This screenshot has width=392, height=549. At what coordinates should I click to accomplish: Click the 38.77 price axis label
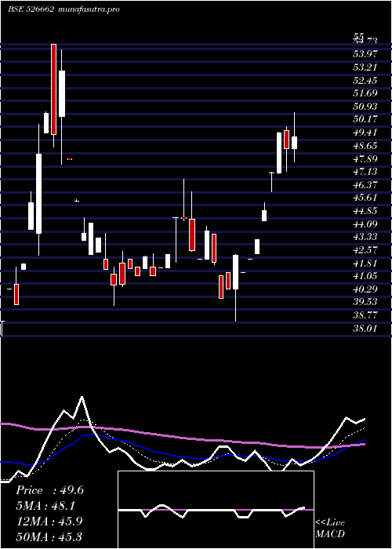pos(365,315)
